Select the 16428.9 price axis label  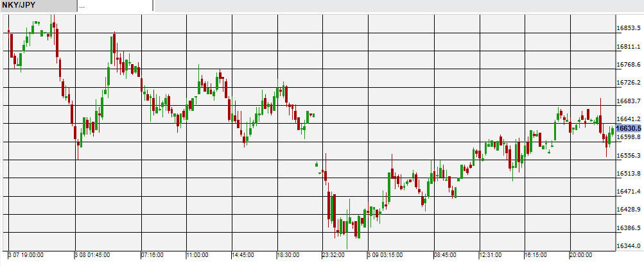point(629,210)
